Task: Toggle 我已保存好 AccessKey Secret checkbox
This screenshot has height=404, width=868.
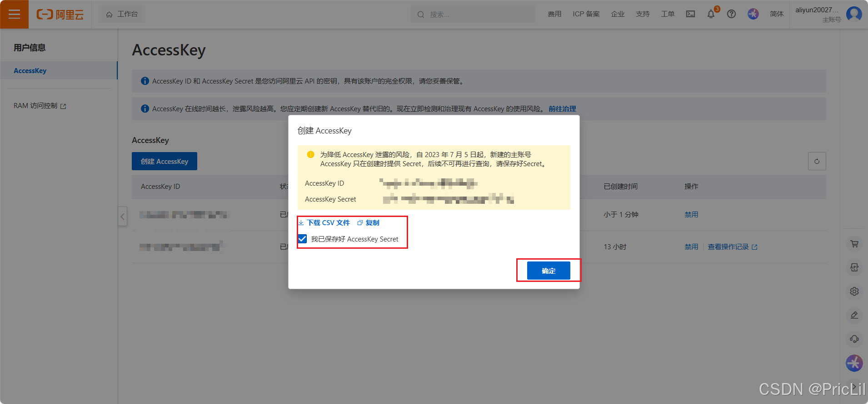Action: [x=302, y=239]
